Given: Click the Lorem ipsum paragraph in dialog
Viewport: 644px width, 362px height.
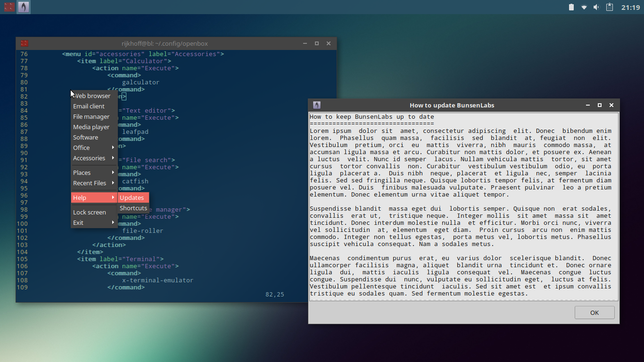Looking at the screenshot, I should point(461,163).
